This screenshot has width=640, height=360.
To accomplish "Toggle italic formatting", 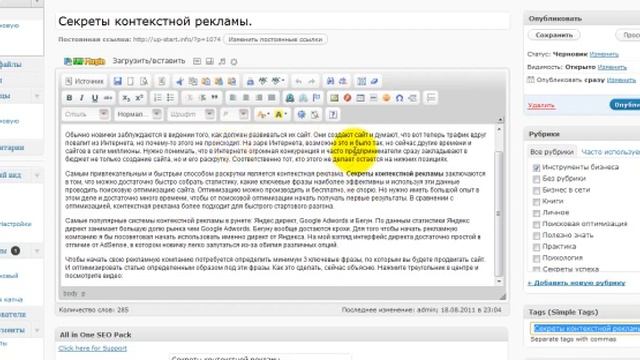I will point(82,98).
